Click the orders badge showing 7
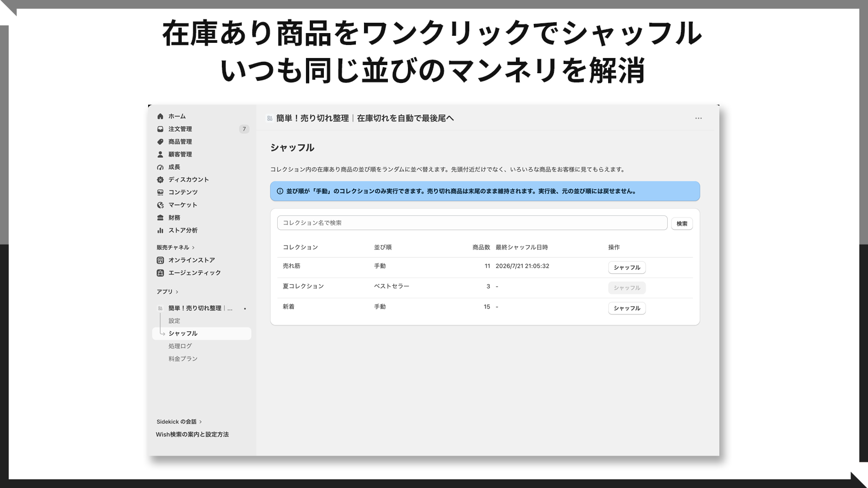 tap(244, 129)
